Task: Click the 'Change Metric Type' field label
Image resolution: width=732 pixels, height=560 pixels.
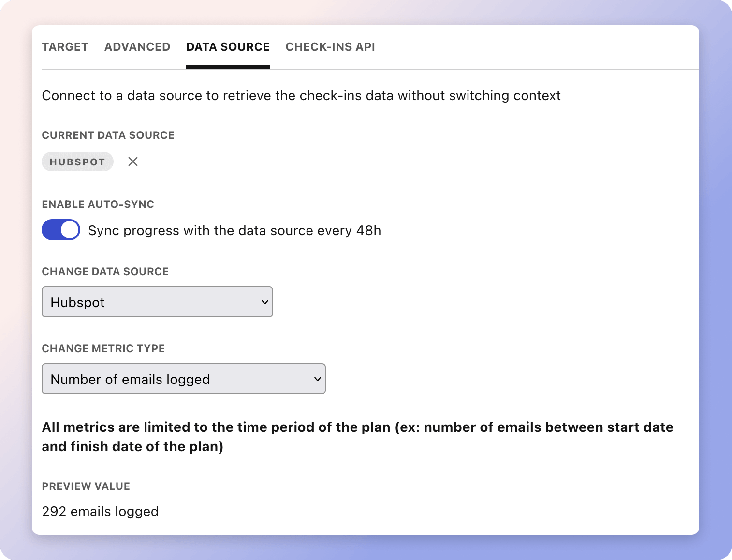Action: click(103, 349)
